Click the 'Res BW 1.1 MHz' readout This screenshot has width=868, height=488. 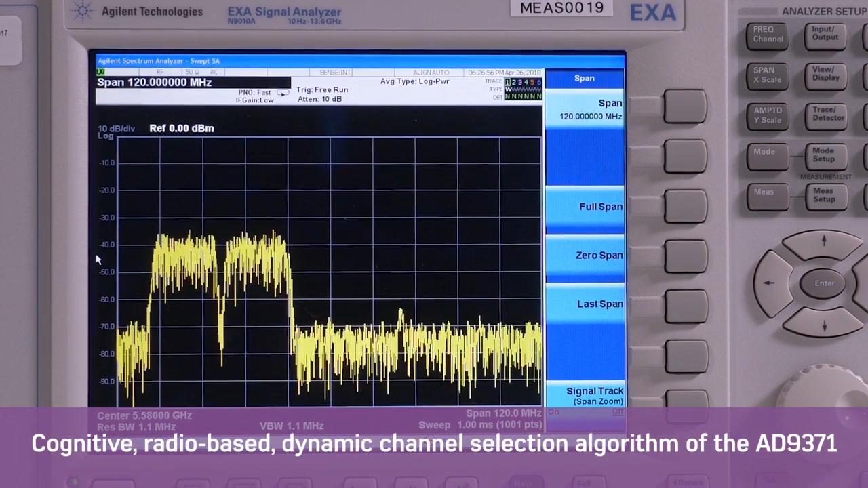click(136, 426)
